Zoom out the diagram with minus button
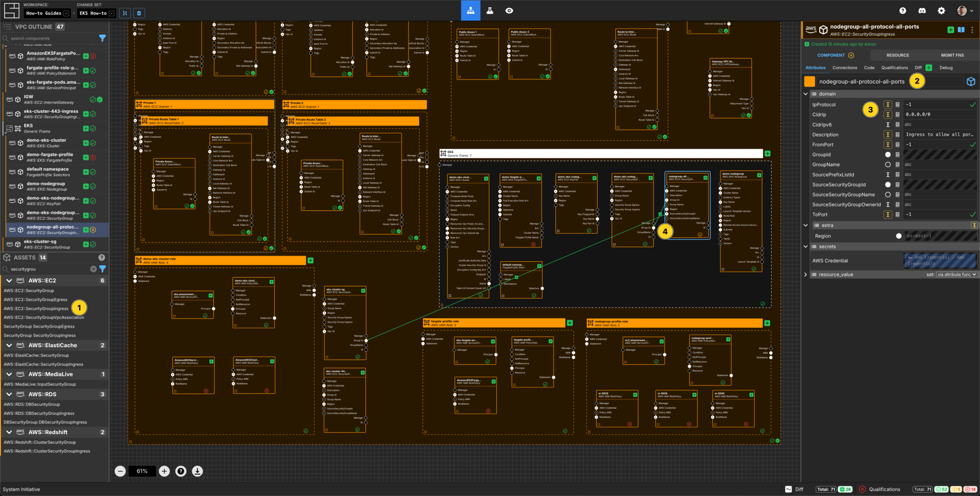 (x=120, y=471)
